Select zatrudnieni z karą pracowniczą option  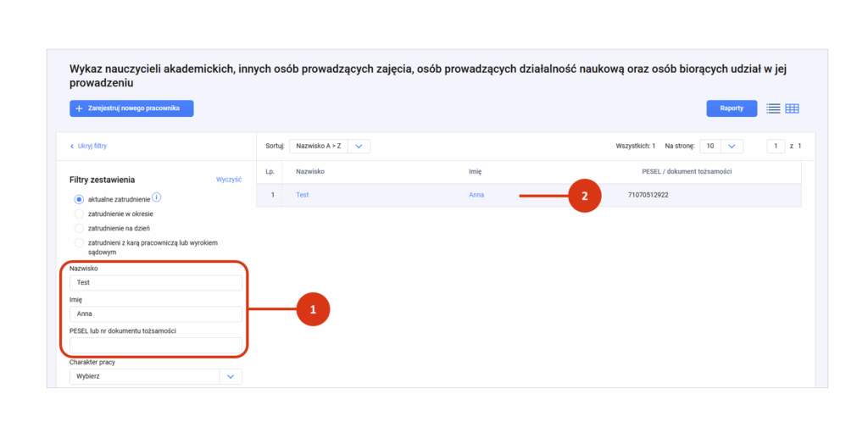pos(79,242)
